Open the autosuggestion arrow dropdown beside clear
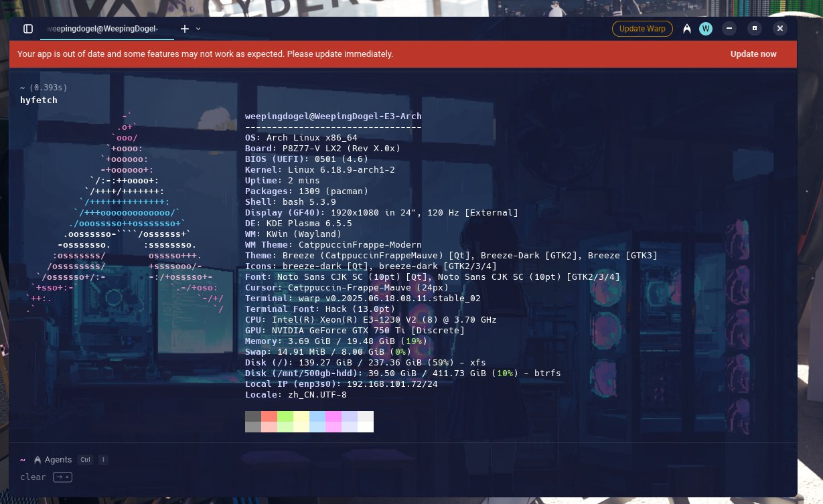The height and width of the screenshot is (504, 823). (x=62, y=477)
